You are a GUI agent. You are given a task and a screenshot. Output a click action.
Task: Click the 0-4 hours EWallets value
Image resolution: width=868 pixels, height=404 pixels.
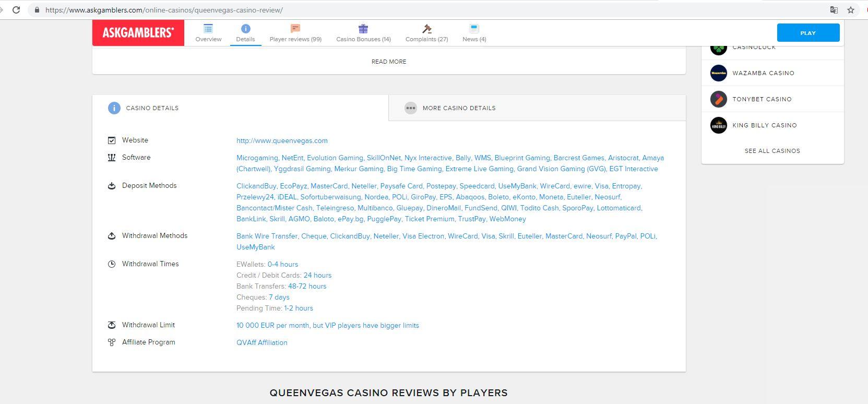click(x=283, y=264)
